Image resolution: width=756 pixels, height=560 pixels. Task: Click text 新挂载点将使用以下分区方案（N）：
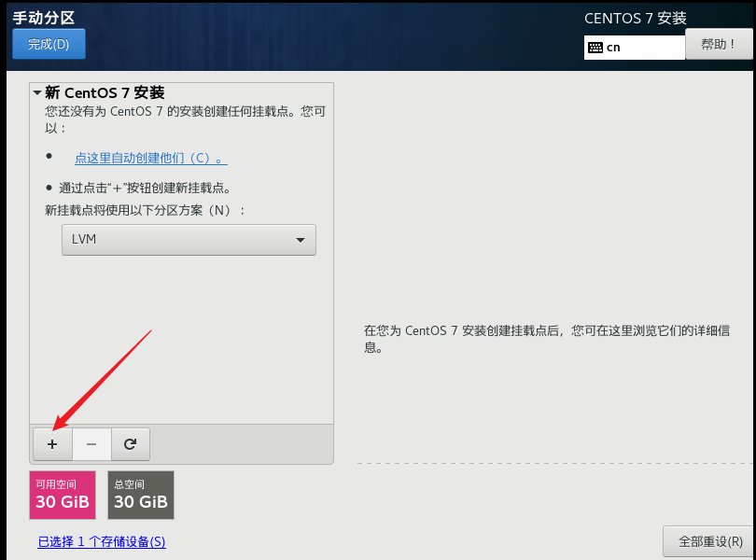tap(145, 210)
